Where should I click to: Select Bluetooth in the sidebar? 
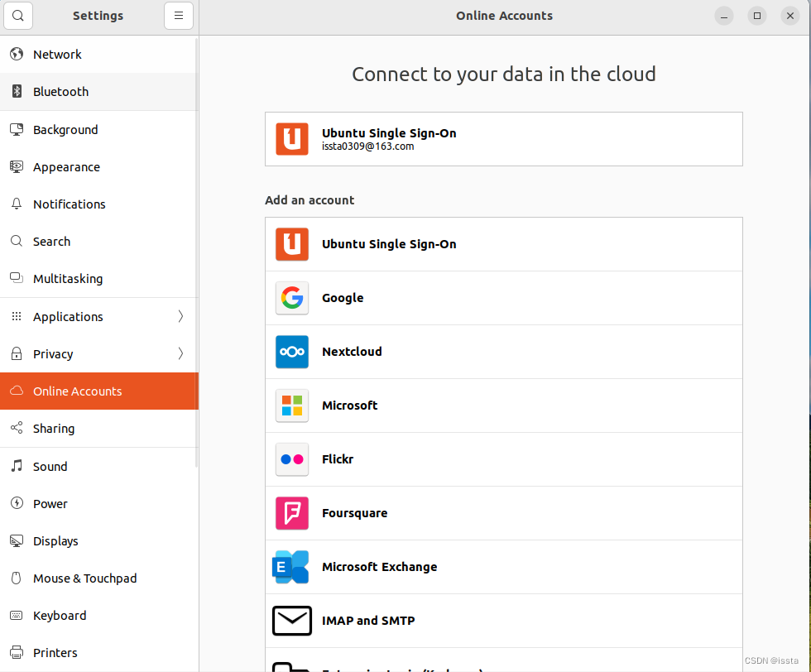pyautogui.click(x=98, y=92)
